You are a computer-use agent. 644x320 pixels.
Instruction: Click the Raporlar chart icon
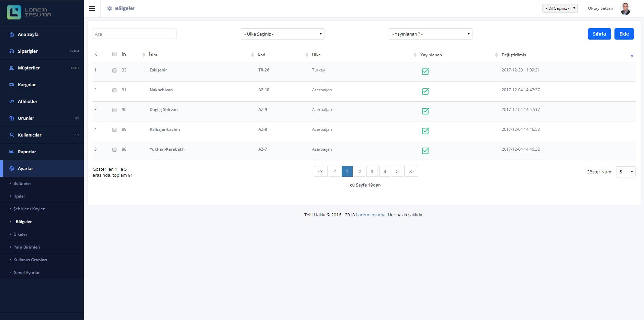(x=12, y=152)
